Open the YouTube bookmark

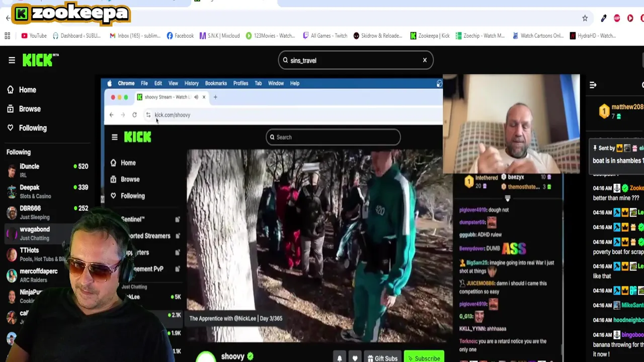click(34, 36)
